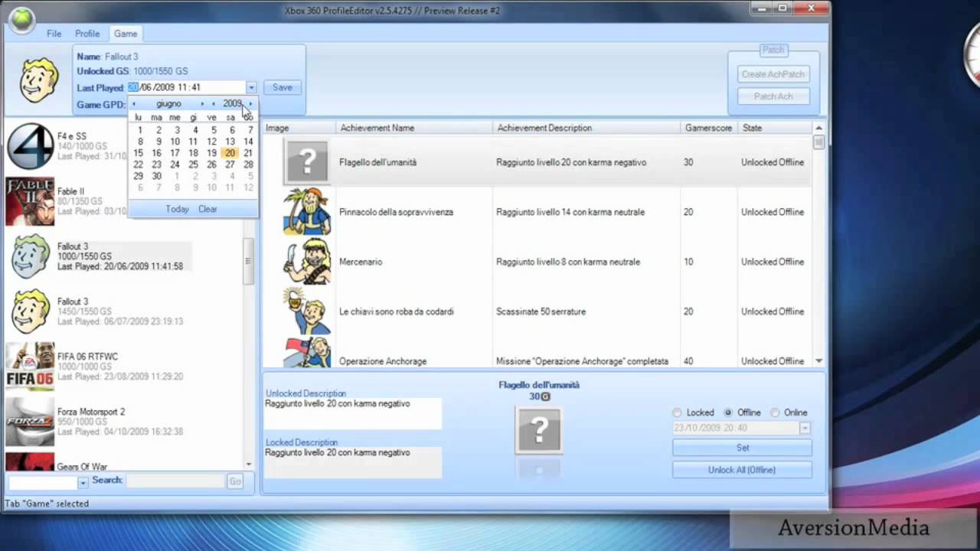This screenshot has width=980, height=551.
Task: Pick day 20 in the calendar
Action: pyautogui.click(x=230, y=153)
